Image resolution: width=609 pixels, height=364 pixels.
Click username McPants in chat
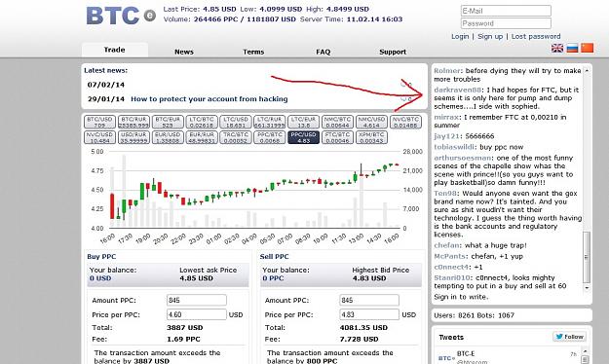coord(450,256)
